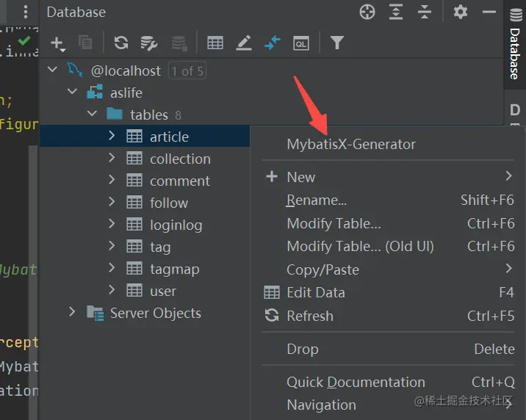Click the Select Opened File target icon

click(367, 12)
